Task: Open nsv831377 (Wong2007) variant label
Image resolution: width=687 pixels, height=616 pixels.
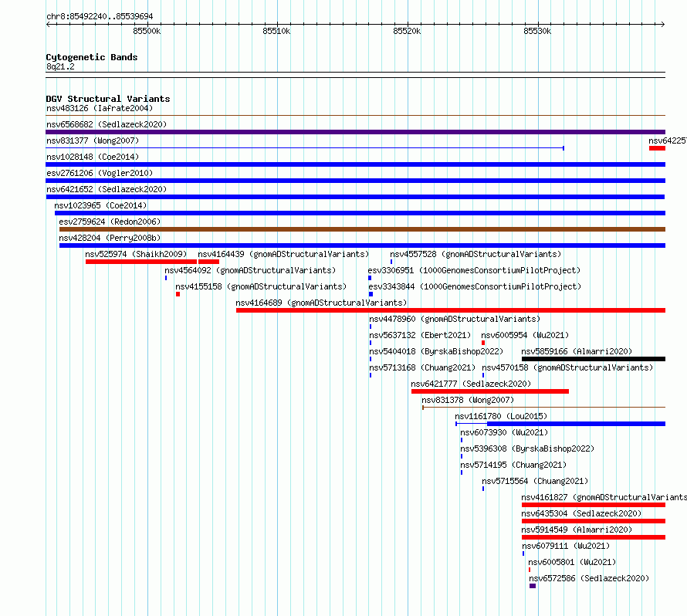Action: click(x=93, y=140)
